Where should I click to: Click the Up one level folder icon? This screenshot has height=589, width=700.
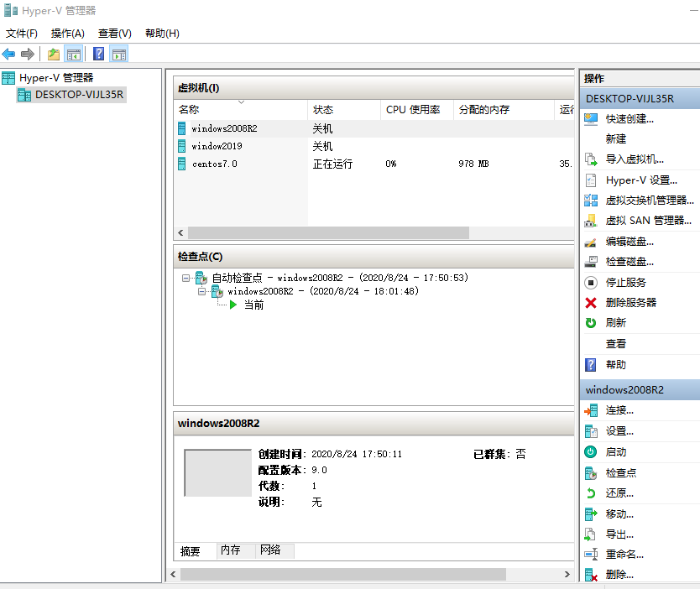tap(54, 55)
